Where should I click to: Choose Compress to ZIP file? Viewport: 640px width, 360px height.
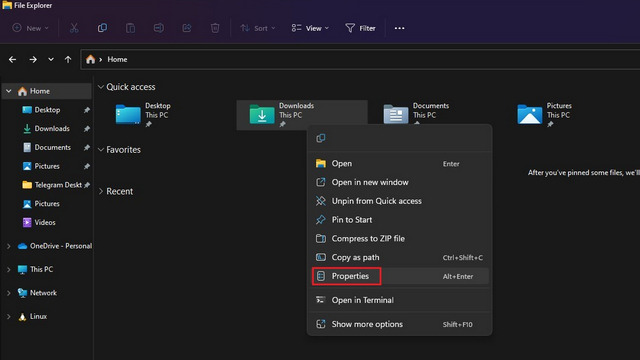click(x=400, y=239)
